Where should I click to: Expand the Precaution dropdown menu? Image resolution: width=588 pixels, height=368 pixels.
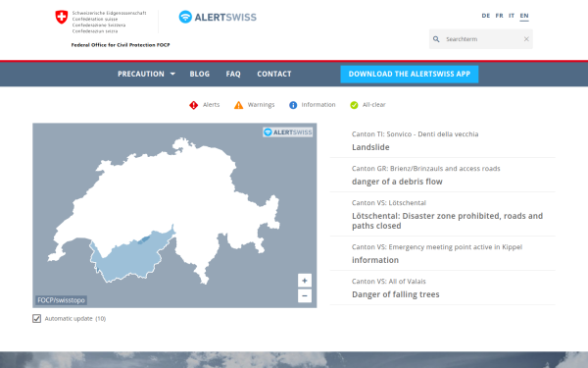[146, 74]
